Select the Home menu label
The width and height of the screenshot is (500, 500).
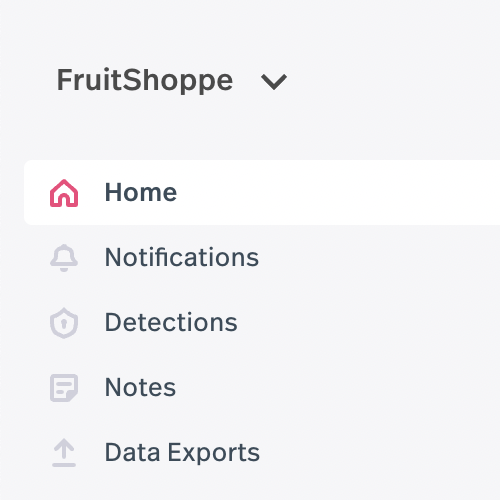(x=141, y=192)
